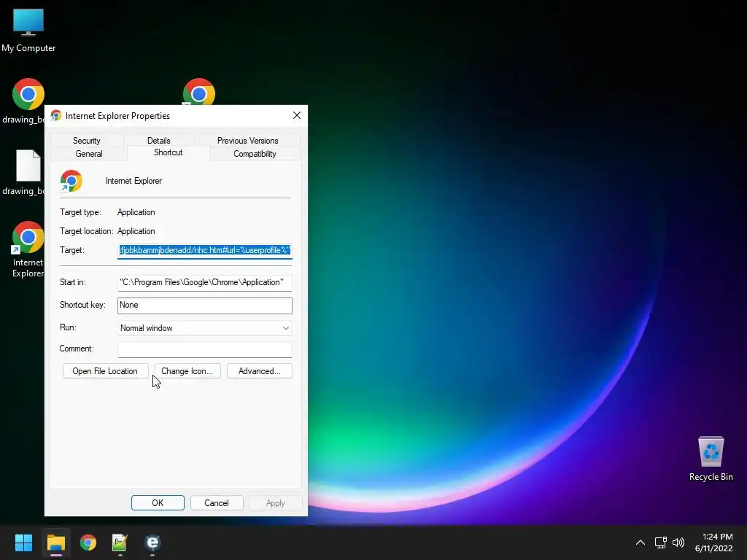Click the Target input field
The width and height of the screenshot is (747, 560).
tap(205, 251)
